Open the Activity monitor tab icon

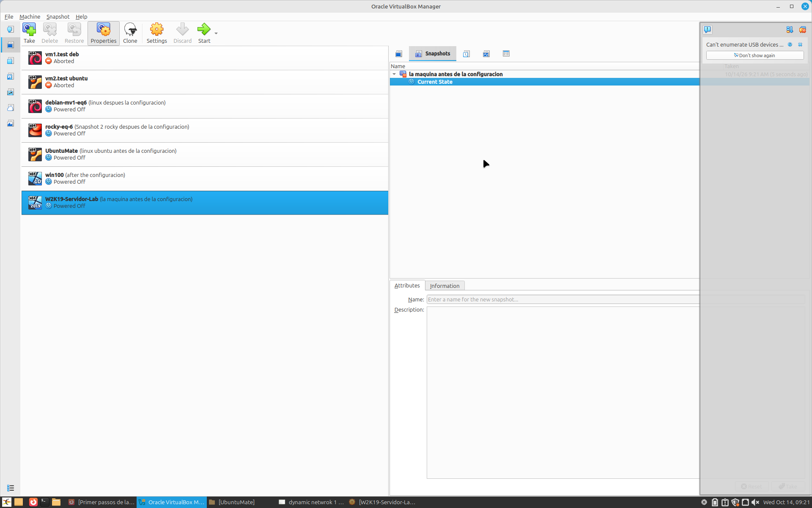coord(486,54)
